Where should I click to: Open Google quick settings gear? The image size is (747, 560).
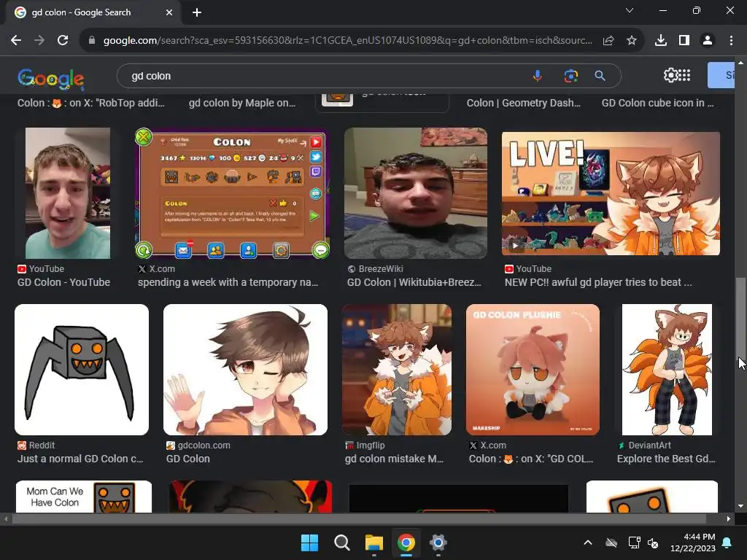tap(670, 75)
